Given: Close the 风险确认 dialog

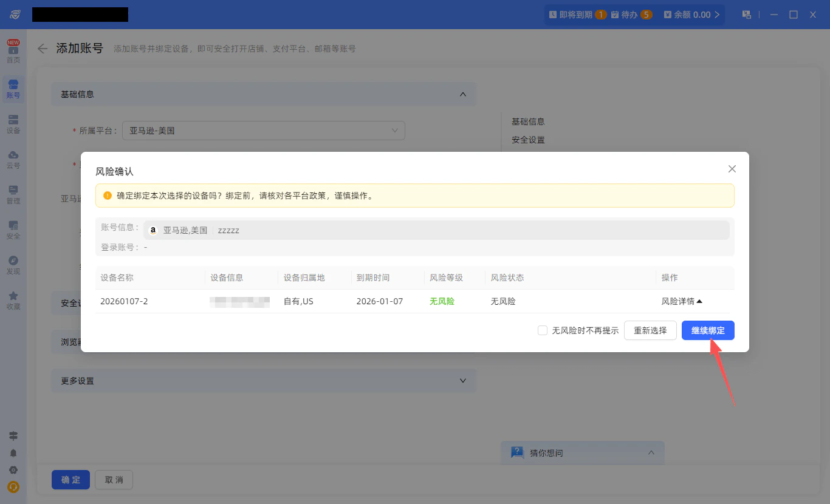Looking at the screenshot, I should (x=732, y=169).
